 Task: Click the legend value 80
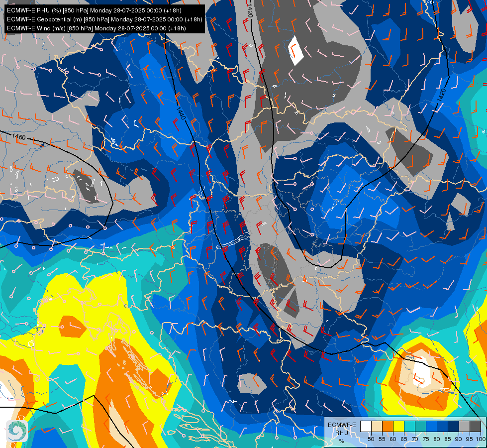[x=437, y=439]
